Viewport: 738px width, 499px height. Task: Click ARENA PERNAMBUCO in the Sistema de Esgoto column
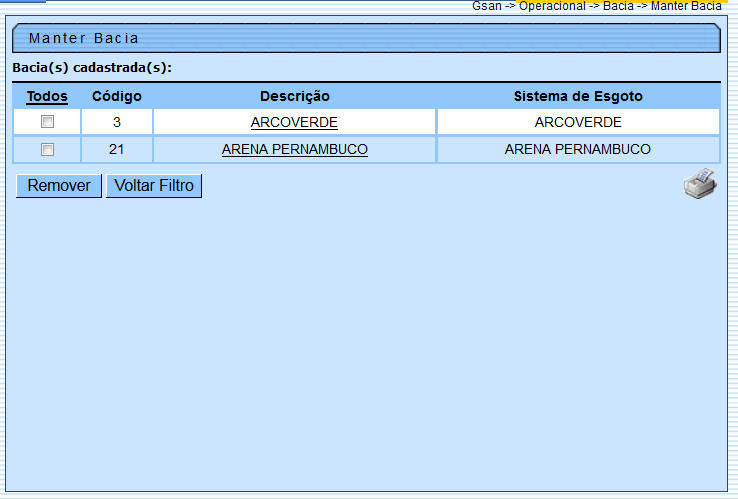(578, 149)
